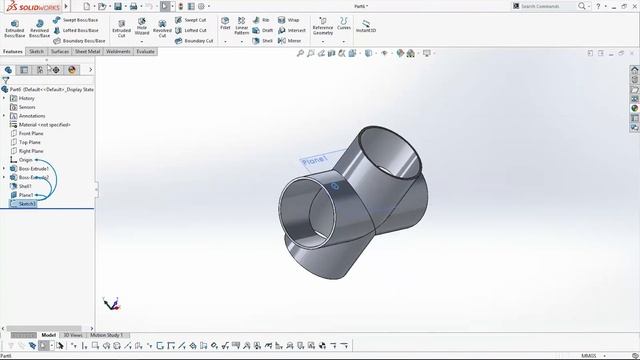
Task: Open the Curves dropdown arrow
Action: point(344,42)
